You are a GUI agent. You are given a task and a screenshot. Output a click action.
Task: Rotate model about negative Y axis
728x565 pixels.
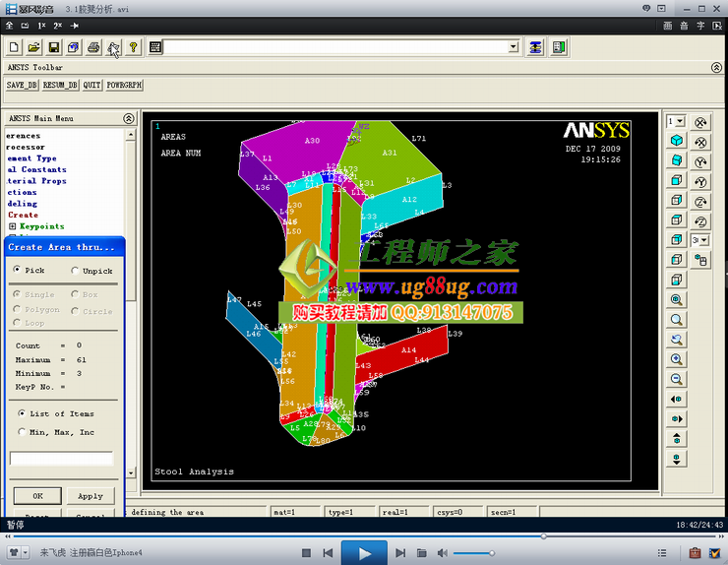tap(700, 182)
